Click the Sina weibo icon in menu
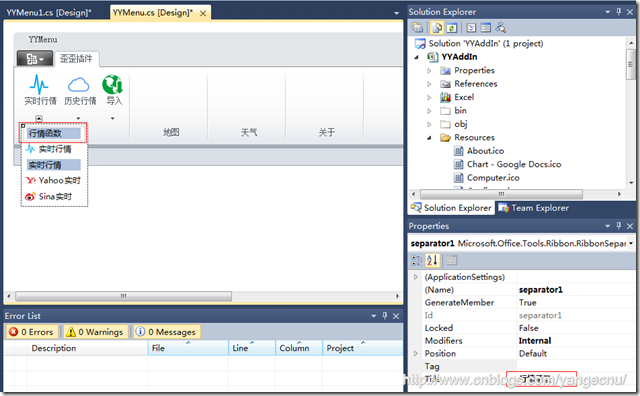 [30, 197]
